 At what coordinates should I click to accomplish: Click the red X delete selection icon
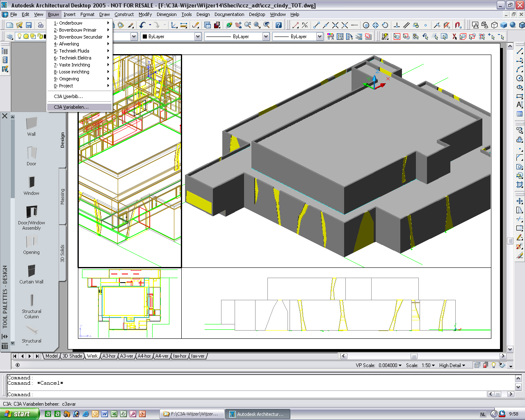point(454,37)
